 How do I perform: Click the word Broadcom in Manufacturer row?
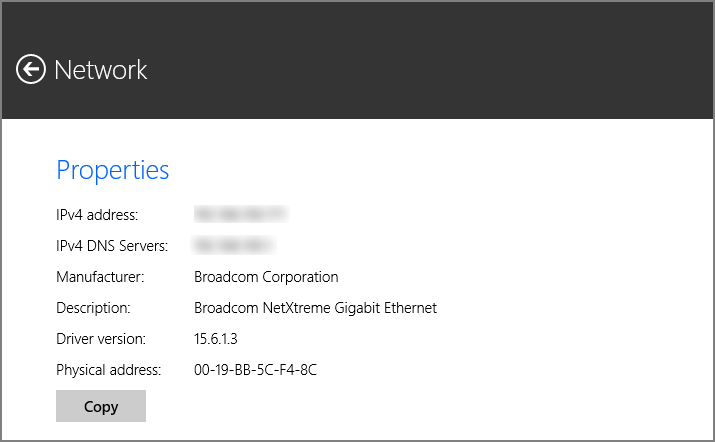223,277
